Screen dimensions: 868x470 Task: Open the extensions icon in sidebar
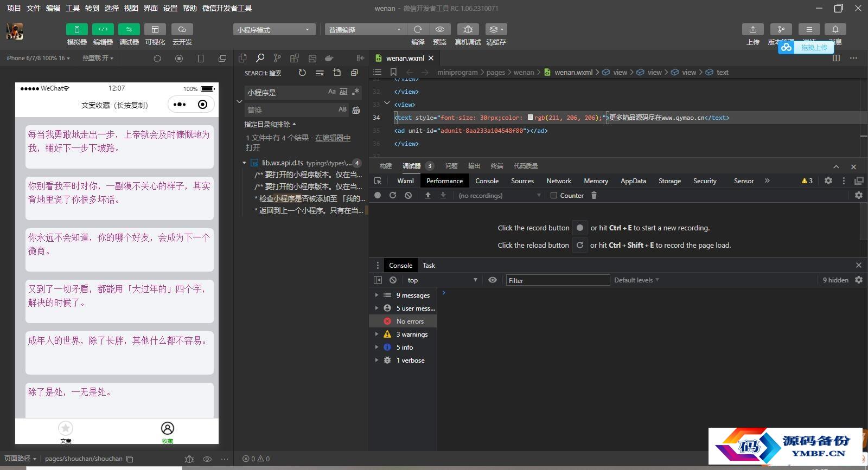pos(295,58)
